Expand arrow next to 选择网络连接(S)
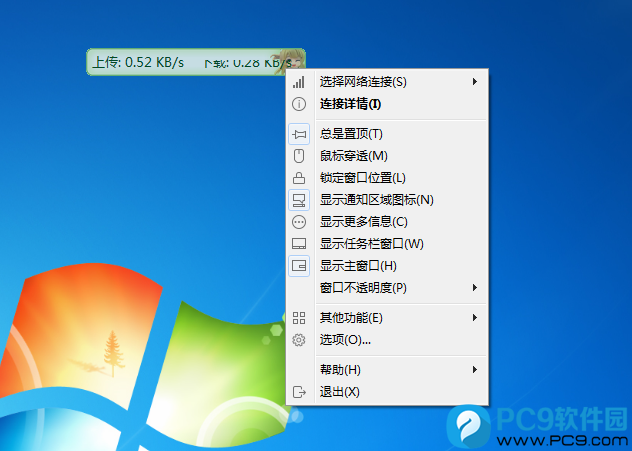 point(475,82)
